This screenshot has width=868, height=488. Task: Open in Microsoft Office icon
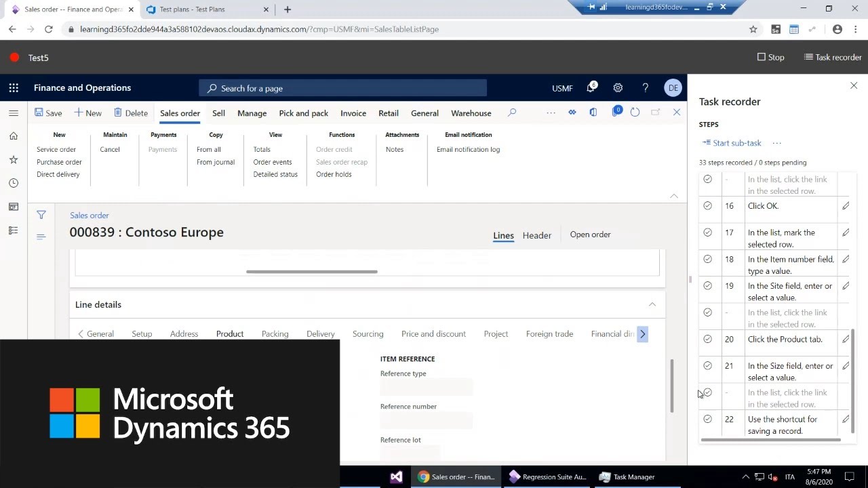(x=593, y=113)
